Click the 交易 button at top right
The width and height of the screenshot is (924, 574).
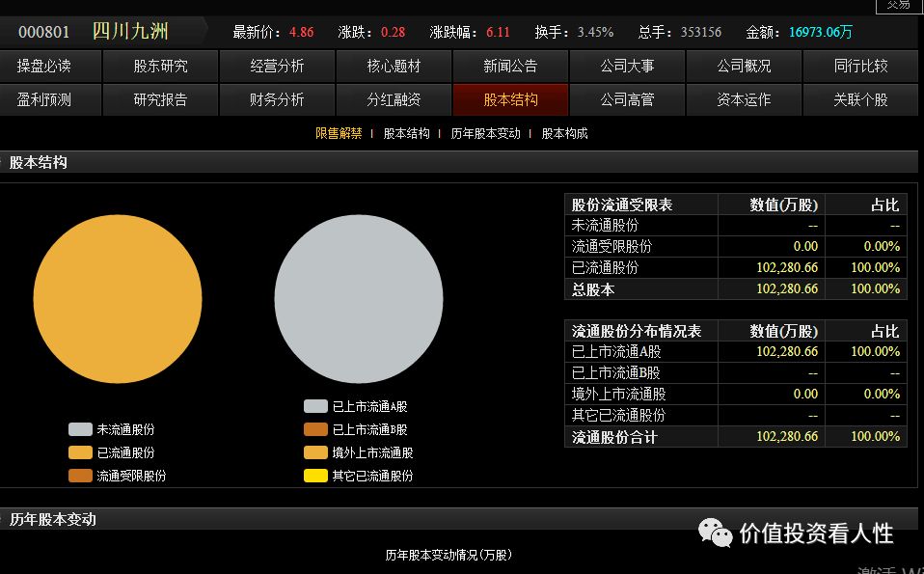[899, 5]
